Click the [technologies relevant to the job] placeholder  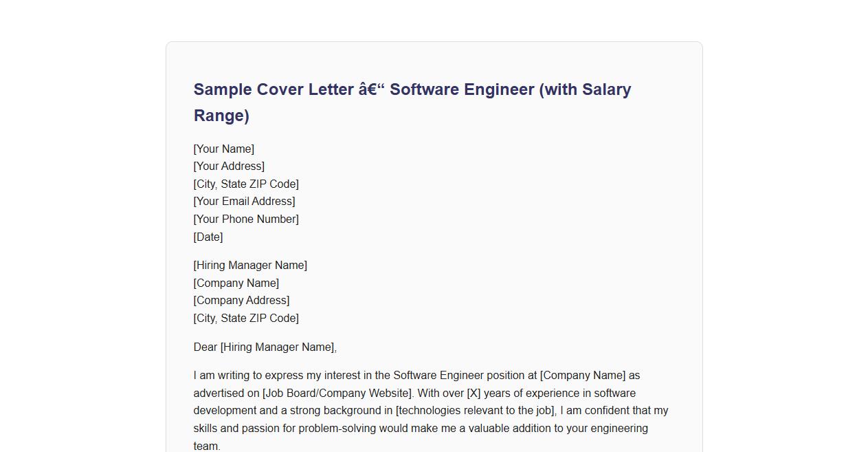click(476, 411)
